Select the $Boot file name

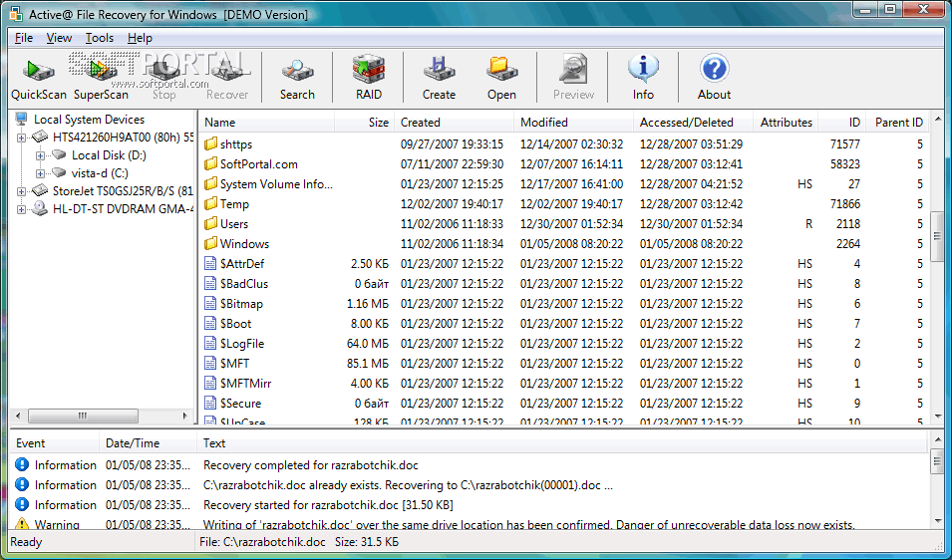coord(235,324)
